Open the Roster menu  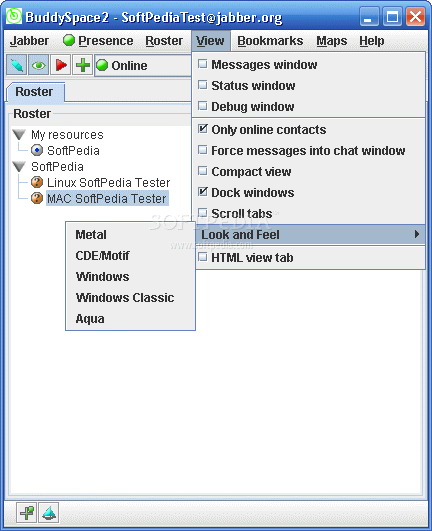(164, 41)
